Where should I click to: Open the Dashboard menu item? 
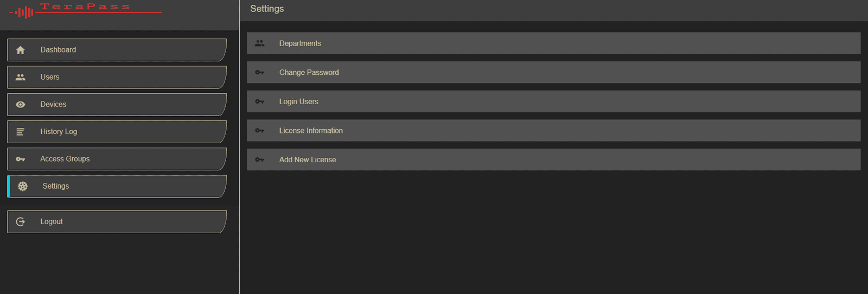click(x=117, y=50)
